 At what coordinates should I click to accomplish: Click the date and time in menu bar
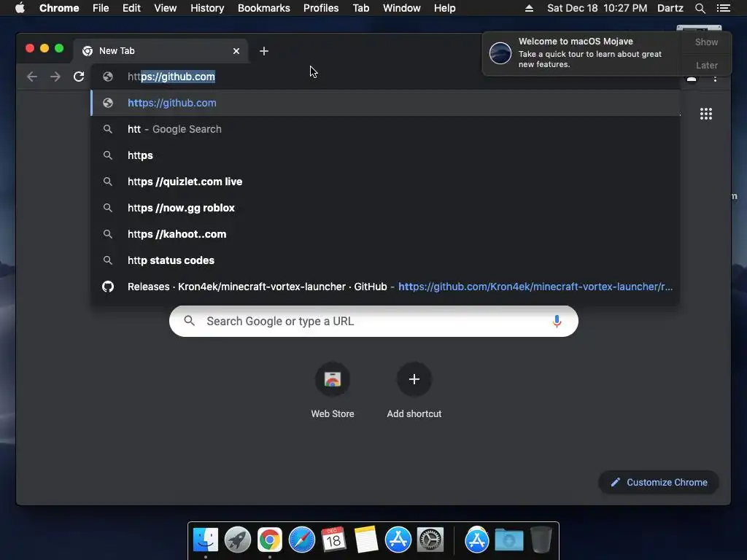click(x=597, y=8)
